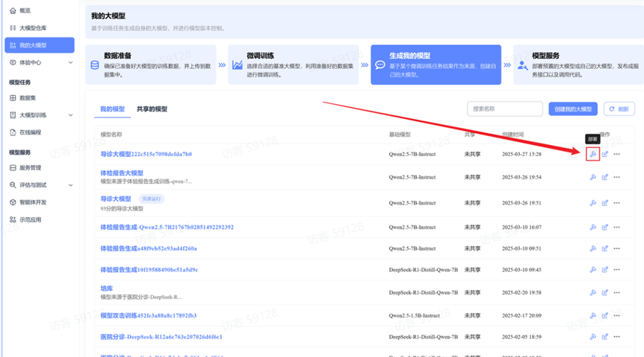The height and width of the screenshot is (357, 644).
Task: Click the 完美运行 tag badge
Action: click(151, 199)
